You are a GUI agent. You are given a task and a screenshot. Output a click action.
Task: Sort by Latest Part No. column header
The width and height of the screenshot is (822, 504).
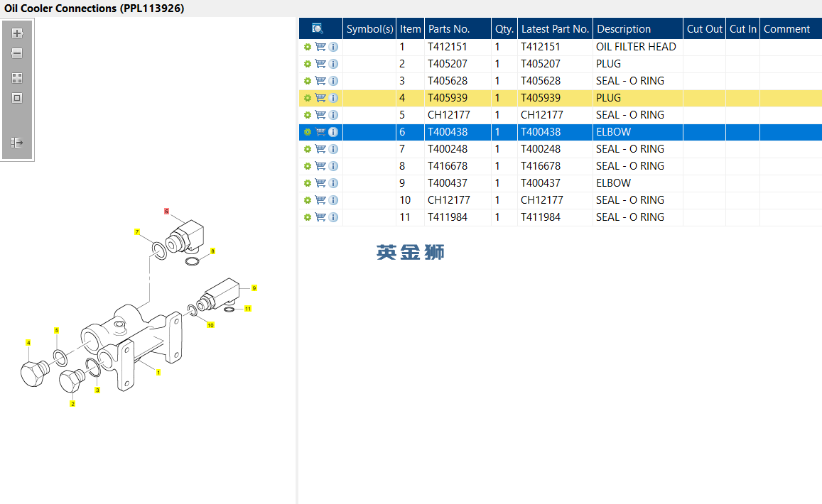tap(555, 29)
